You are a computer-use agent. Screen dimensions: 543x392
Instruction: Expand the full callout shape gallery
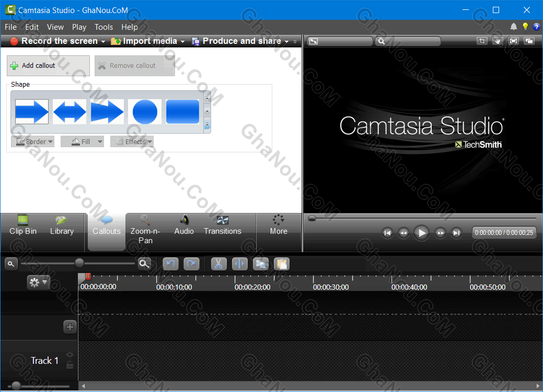[207, 125]
